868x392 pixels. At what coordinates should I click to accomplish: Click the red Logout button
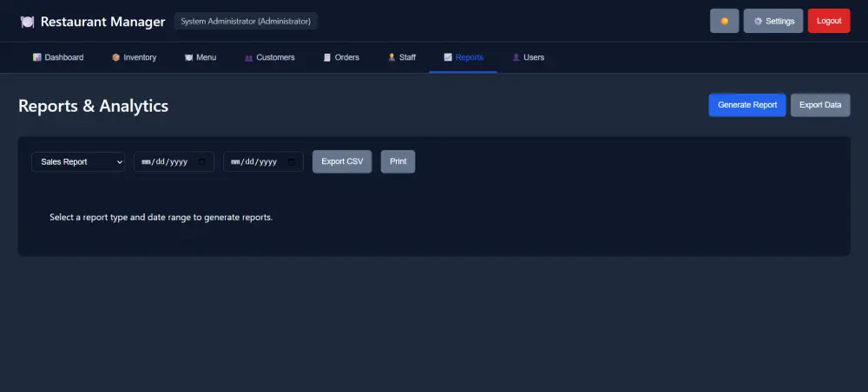click(829, 21)
